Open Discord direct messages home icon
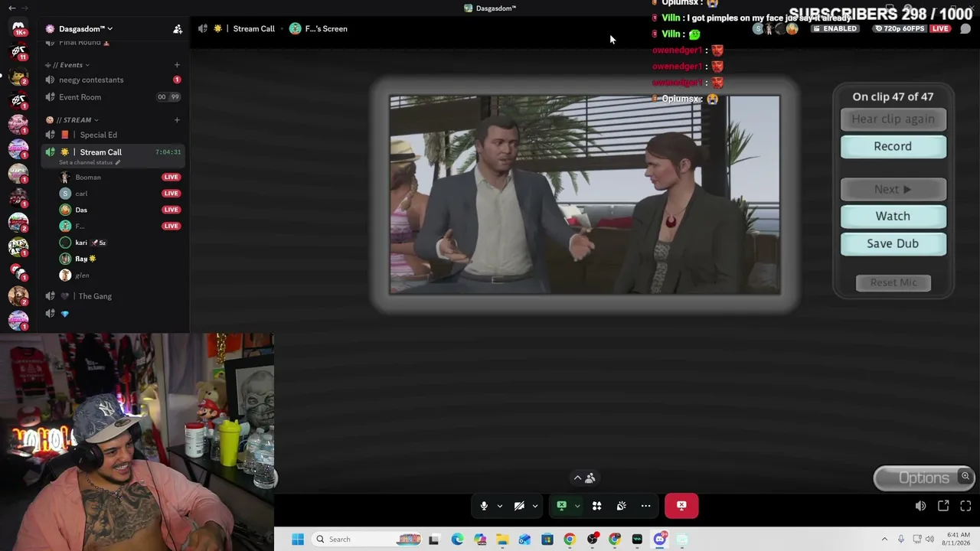The height and width of the screenshot is (551, 980). click(18, 28)
